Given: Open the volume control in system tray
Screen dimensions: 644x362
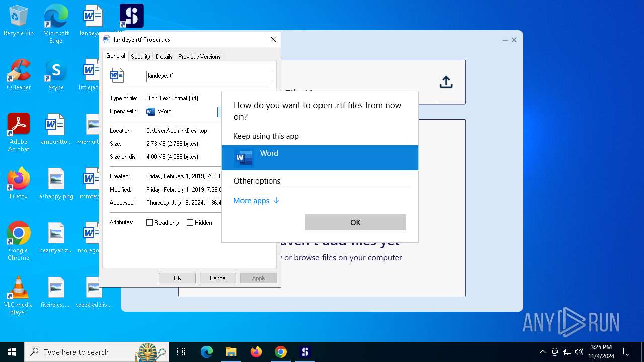Looking at the screenshot, I should tap(579, 352).
